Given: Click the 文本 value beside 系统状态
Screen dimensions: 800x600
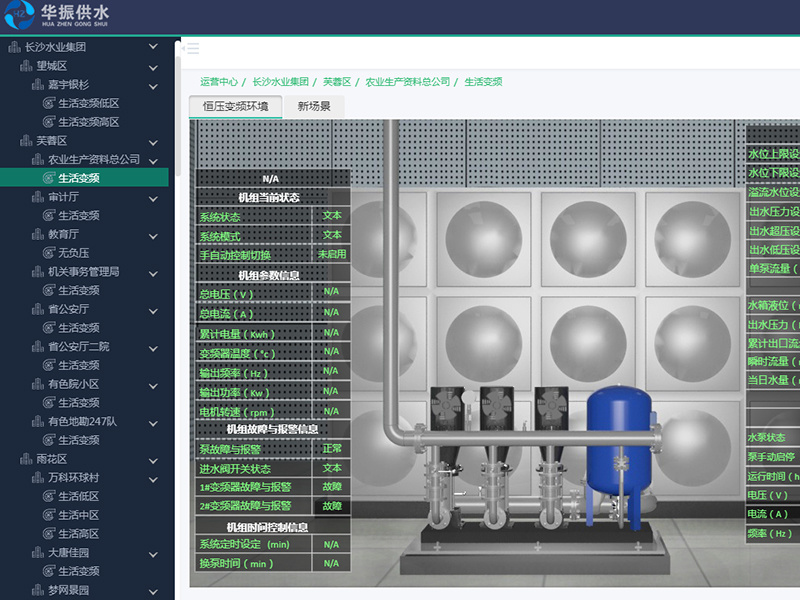Looking at the screenshot, I should (332, 215).
